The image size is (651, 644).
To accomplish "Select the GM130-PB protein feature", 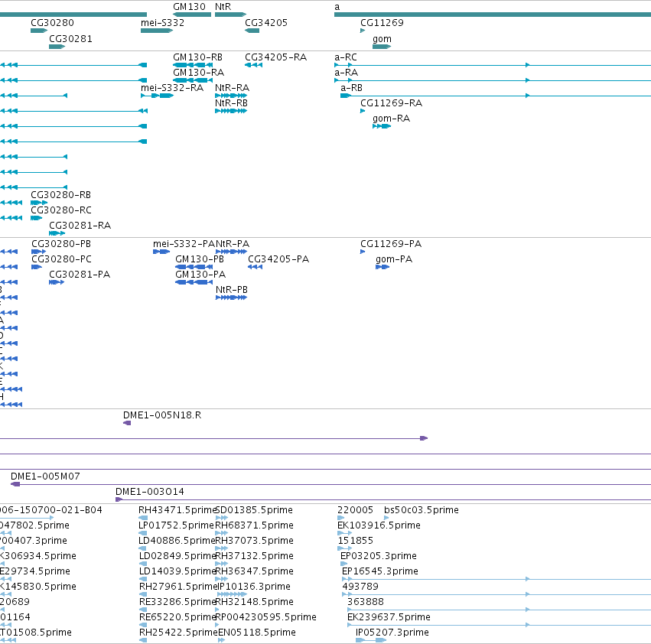I will pyautogui.click(x=194, y=267).
